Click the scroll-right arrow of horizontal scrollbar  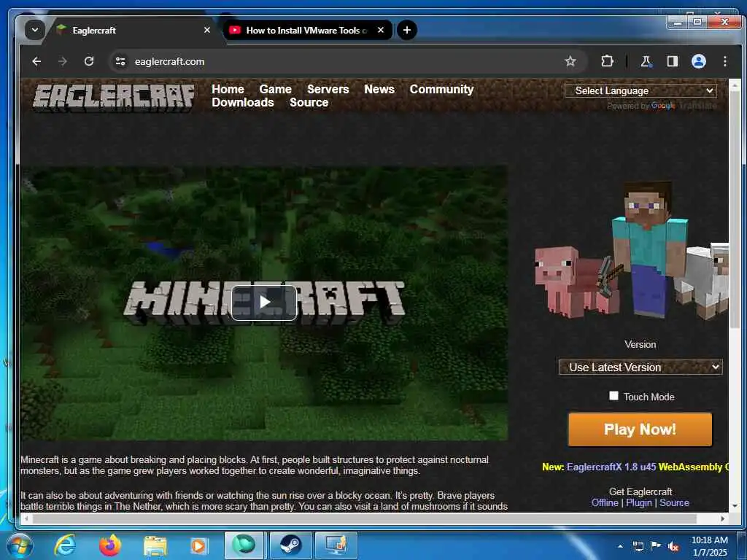click(x=723, y=518)
